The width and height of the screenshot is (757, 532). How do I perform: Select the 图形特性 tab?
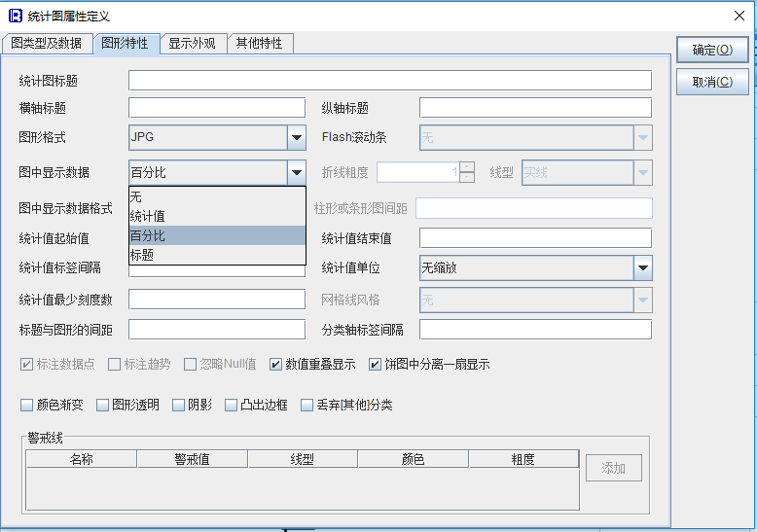[x=126, y=44]
